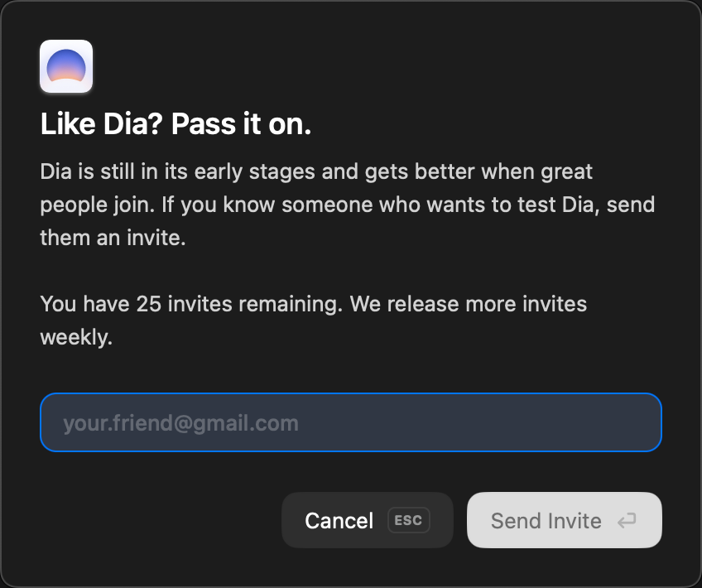The width and height of the screenshot is (702, 588).
Task: Click 'We release more invites' text
Action: pyautogui.click(x=469, y=304)
